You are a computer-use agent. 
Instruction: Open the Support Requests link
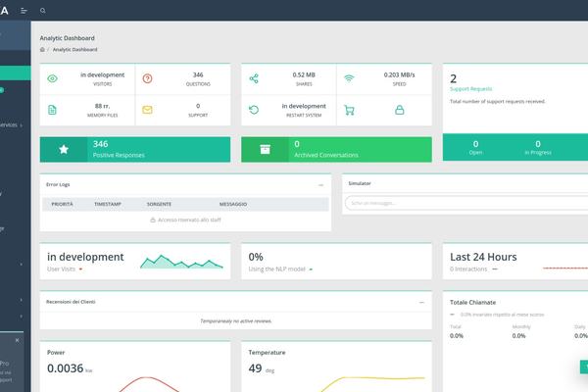[x=471, y=89]
